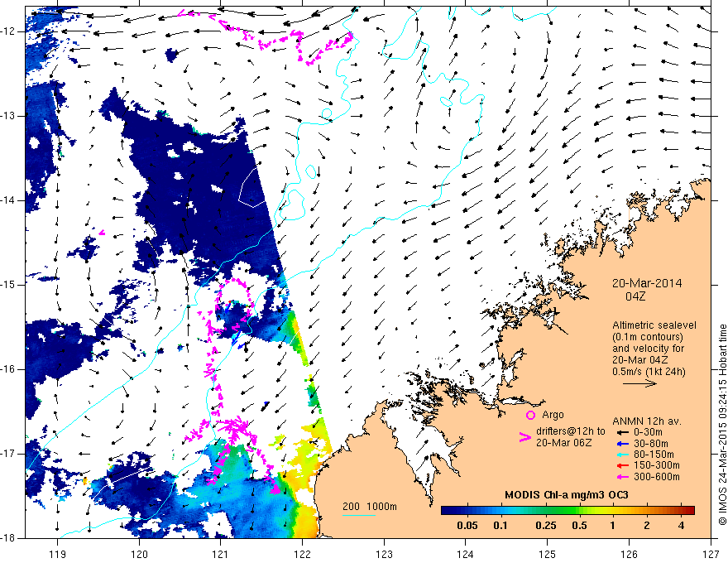This screenshot has width=728, height=563.
Task: Click the '(0.1m contours)' legend text
Action: coord(648,337)
